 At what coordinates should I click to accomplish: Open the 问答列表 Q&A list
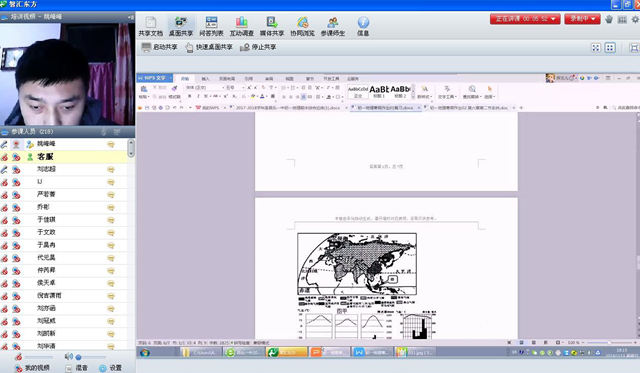pos(211,27)
